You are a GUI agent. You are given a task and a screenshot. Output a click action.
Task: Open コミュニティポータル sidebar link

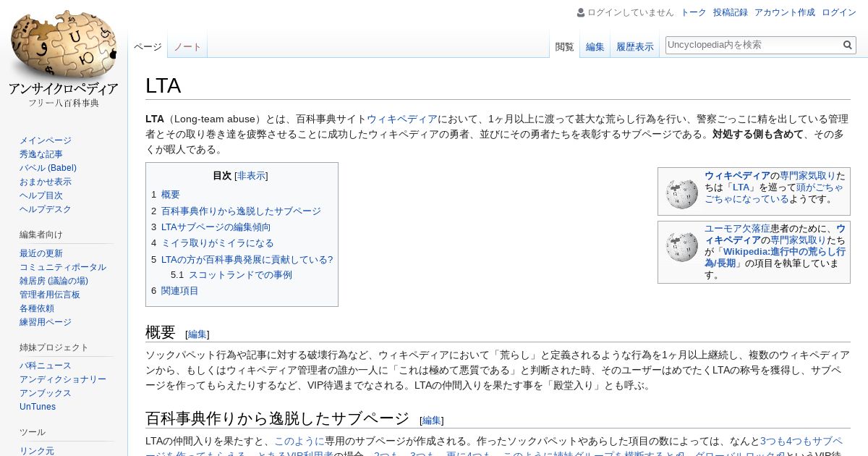pos(63,267)
